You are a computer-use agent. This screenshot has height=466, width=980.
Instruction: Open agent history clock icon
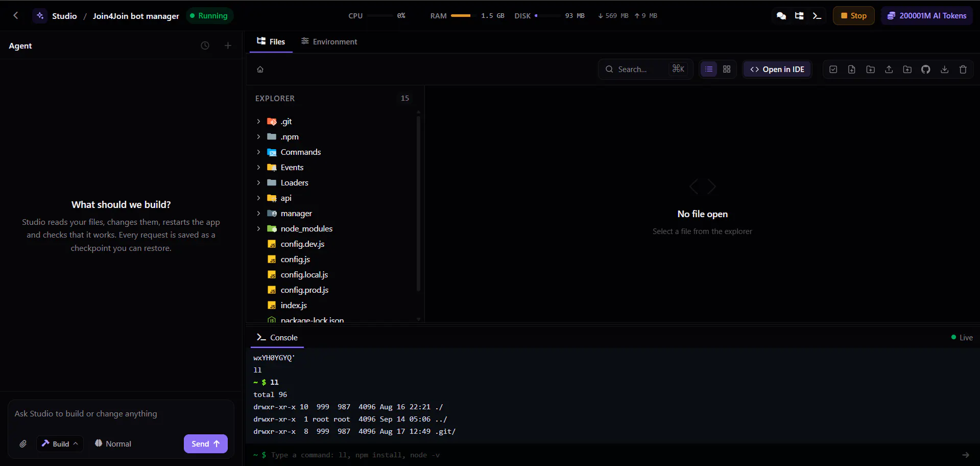pyautogui.click(x=205, y=45)
